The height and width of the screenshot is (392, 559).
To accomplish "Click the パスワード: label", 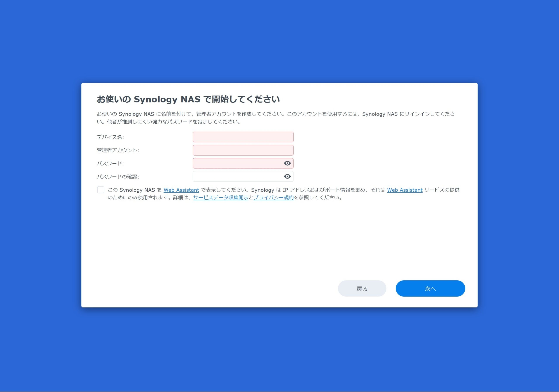I will [x=110, y=163].
